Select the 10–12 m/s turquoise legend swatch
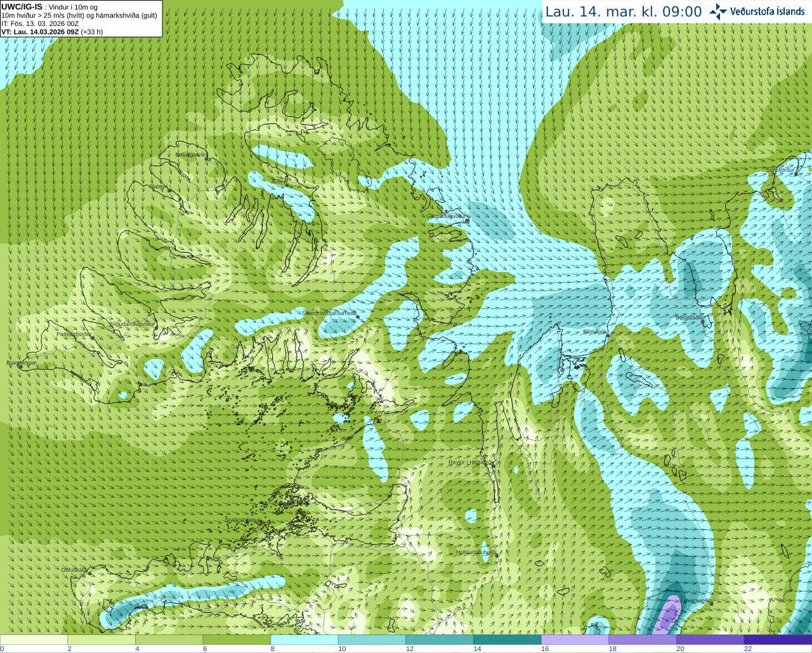This screenshot has height=653, width=812. [372, 640]
